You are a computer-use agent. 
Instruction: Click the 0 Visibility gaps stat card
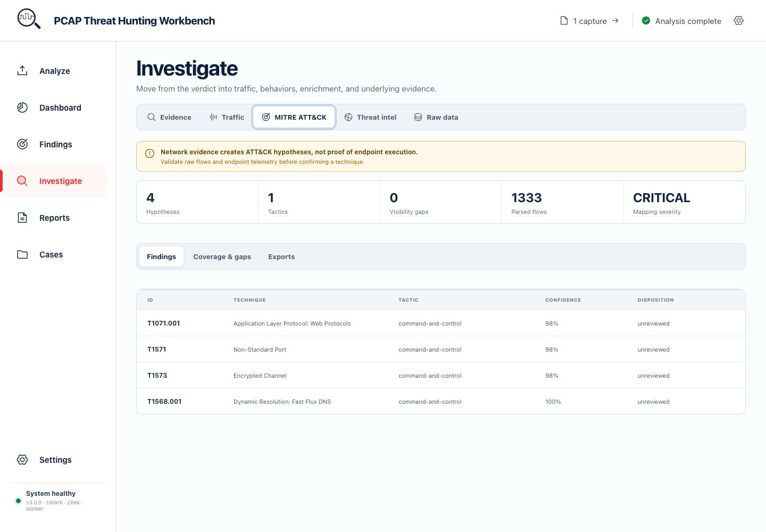click(440, 202)
